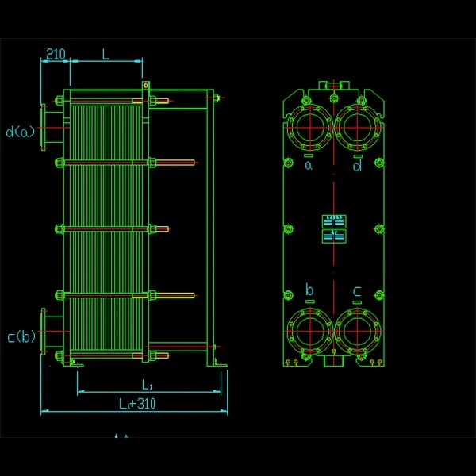Click the letter d under top-right port

[x=358, y=165]
